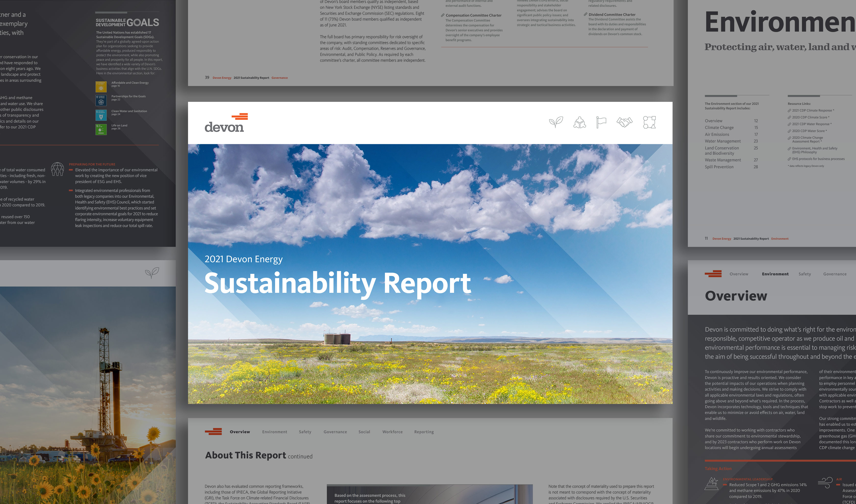This screenshot has height=504, width=856.
Task: Click the Life on Land page 26 label
Action: pyautogui.click(x=119, y=127)
